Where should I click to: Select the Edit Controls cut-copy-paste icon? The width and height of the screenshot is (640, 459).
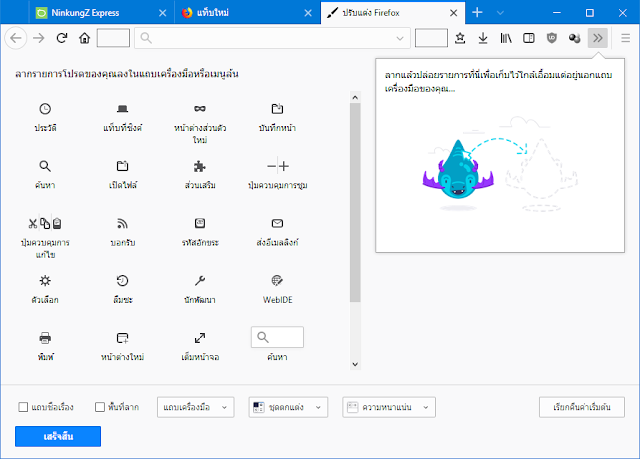[x=45, y=224]
